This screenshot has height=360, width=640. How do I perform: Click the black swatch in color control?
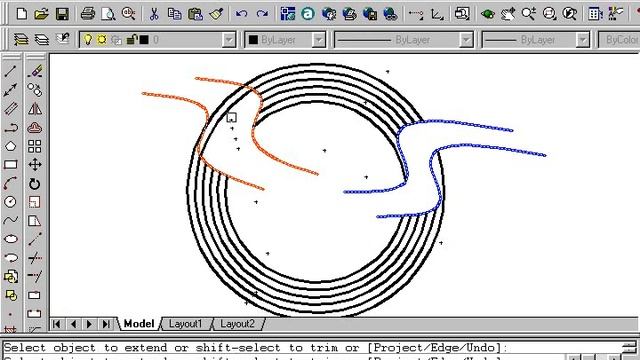(253, 40)
